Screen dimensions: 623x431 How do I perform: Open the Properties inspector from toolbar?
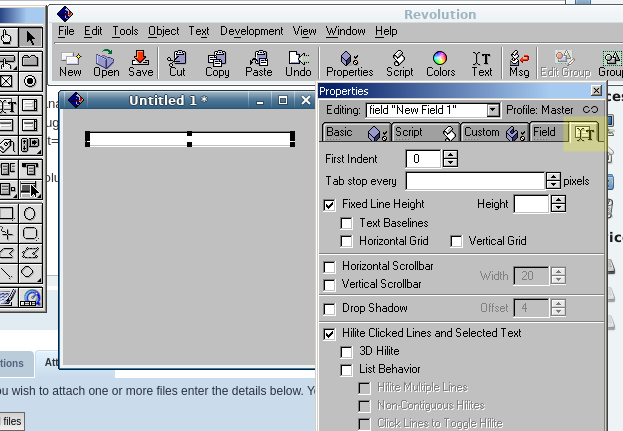(x=350, y=64)
